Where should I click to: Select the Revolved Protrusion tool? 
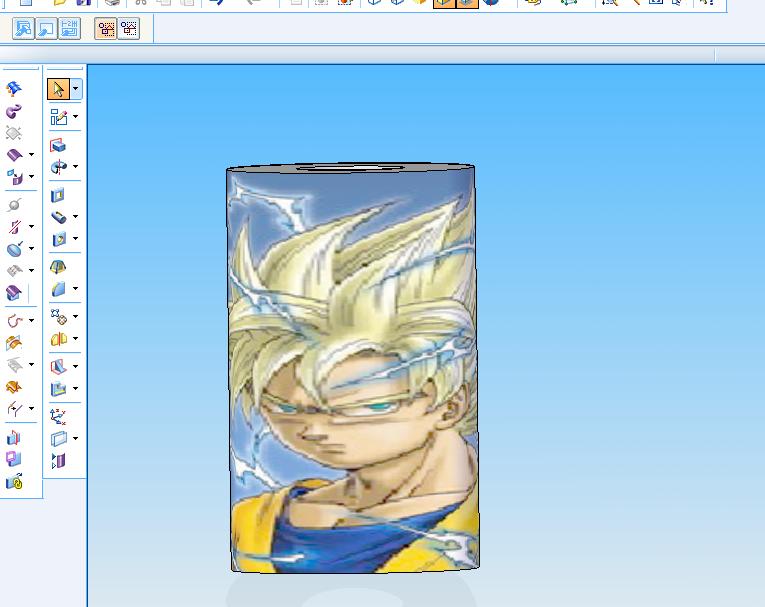pyautogui.click(x=59, y=167)
